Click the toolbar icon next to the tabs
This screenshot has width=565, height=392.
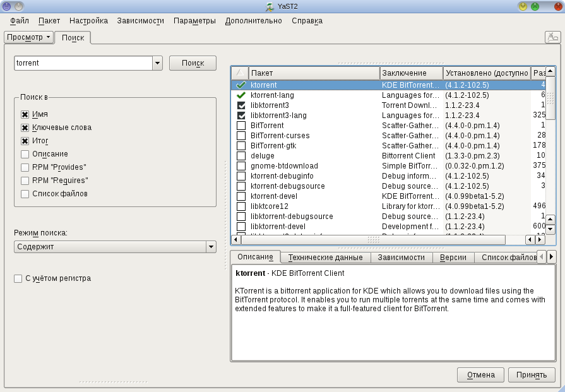[553, 37]
